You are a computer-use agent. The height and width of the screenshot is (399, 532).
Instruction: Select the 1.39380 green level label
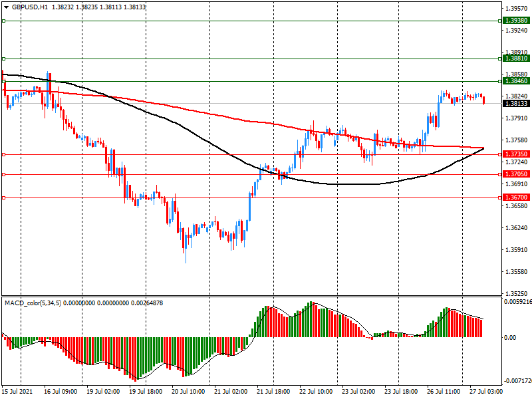tap(516, 21)
